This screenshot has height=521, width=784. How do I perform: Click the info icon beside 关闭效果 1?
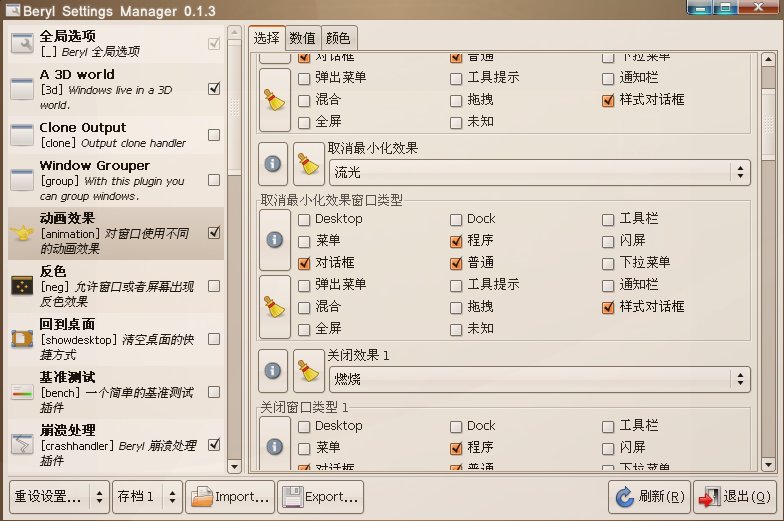point(272,370)
